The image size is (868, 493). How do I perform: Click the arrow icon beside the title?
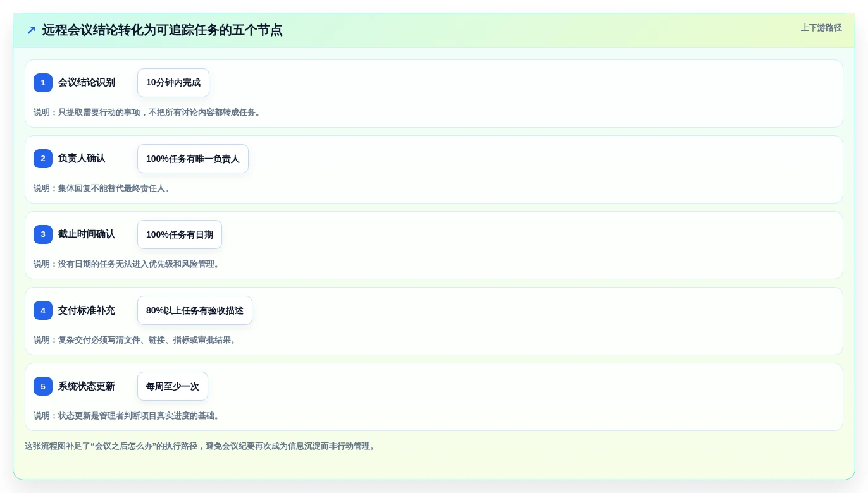[31, 30]
